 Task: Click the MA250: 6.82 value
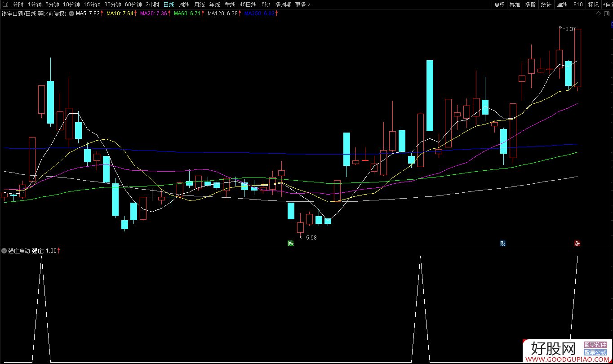click(x=259, y=13)
